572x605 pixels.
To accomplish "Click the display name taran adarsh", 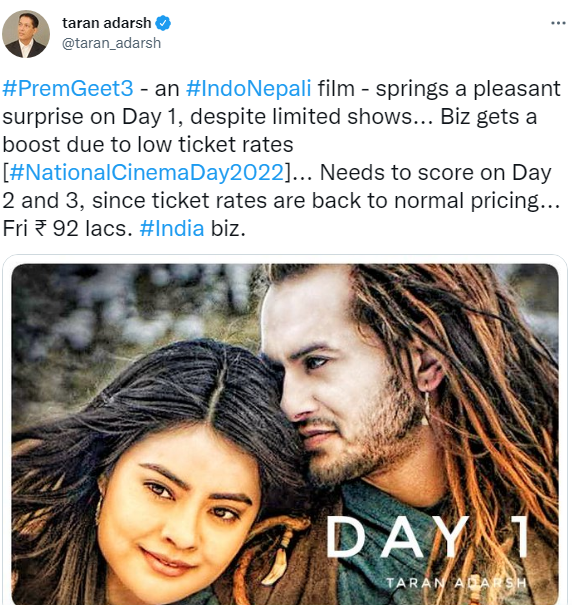I will (x=107, y=23).
